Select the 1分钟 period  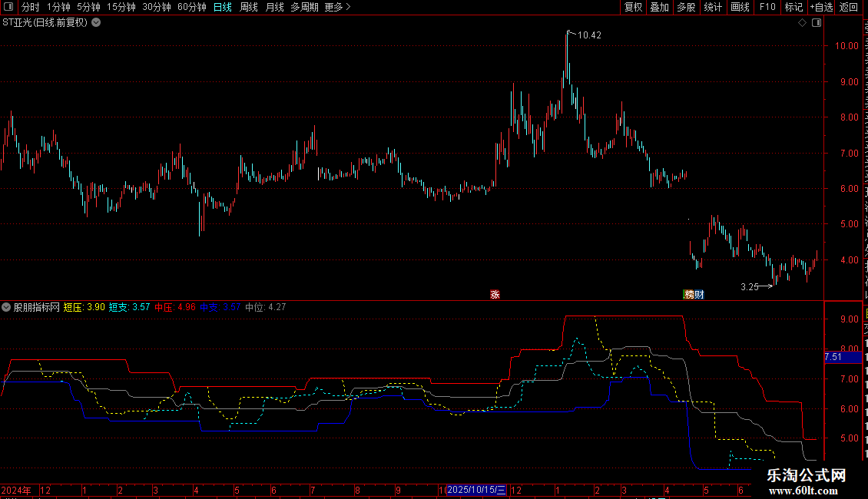pos(58,7)
